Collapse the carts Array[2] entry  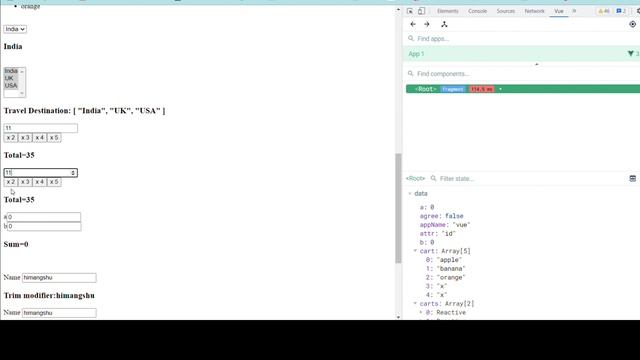click(x=415, y=304)
